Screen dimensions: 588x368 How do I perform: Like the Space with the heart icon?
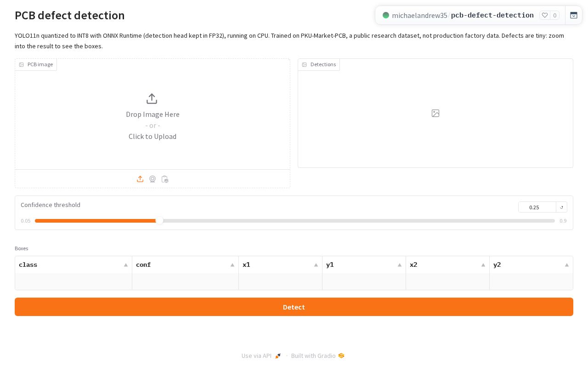click(545, 15)
